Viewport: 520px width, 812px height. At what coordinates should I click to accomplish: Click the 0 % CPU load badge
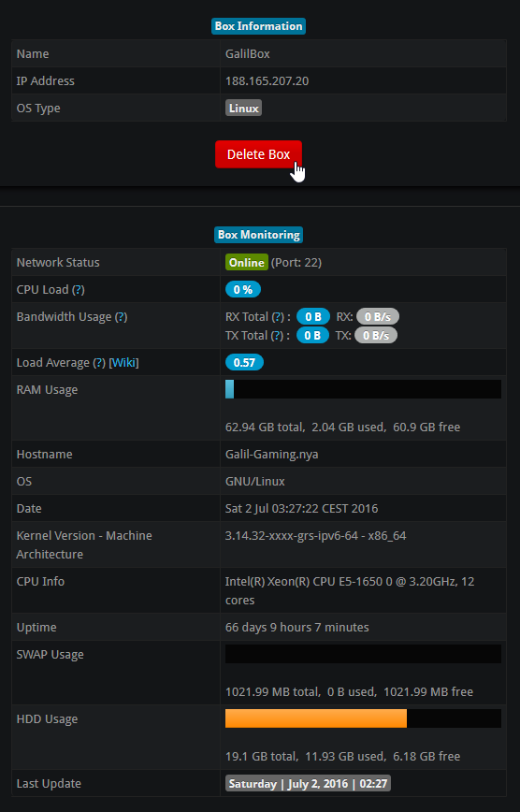point(243,289)
